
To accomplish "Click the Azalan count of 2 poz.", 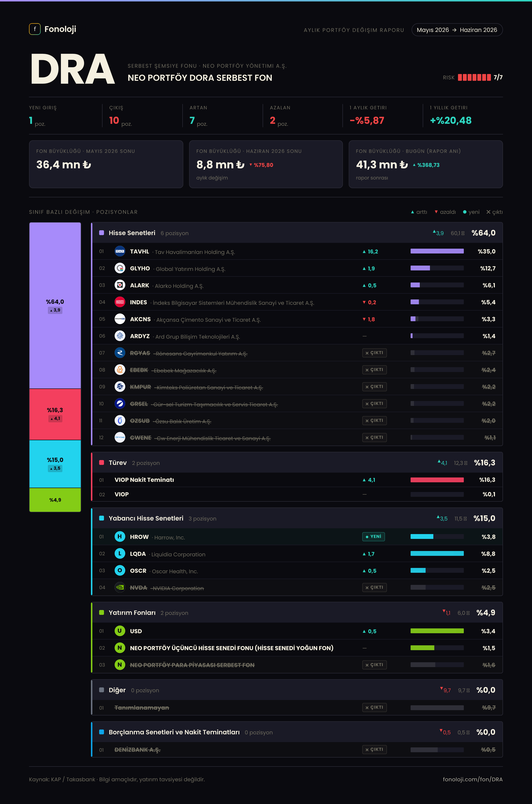I will 279,121.
